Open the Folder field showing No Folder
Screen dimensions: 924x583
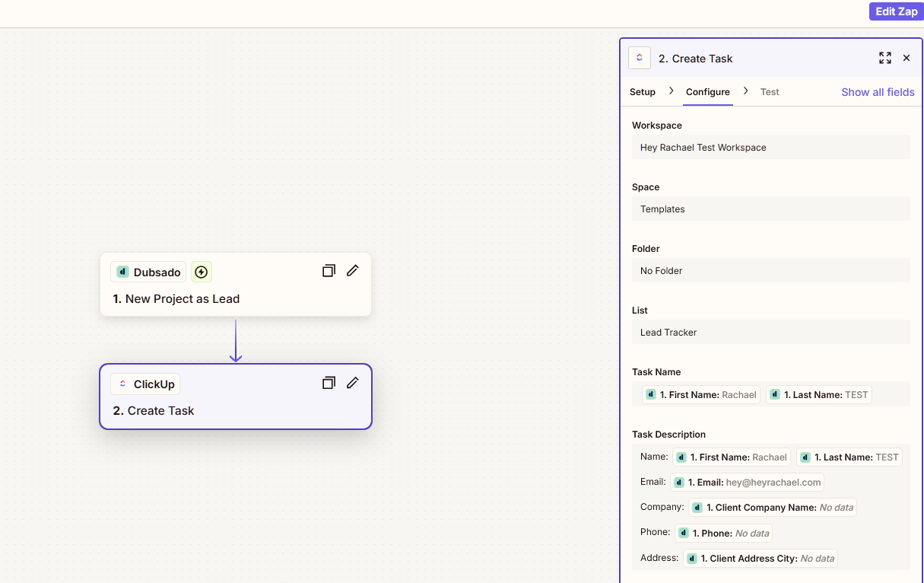coord(771,271)
